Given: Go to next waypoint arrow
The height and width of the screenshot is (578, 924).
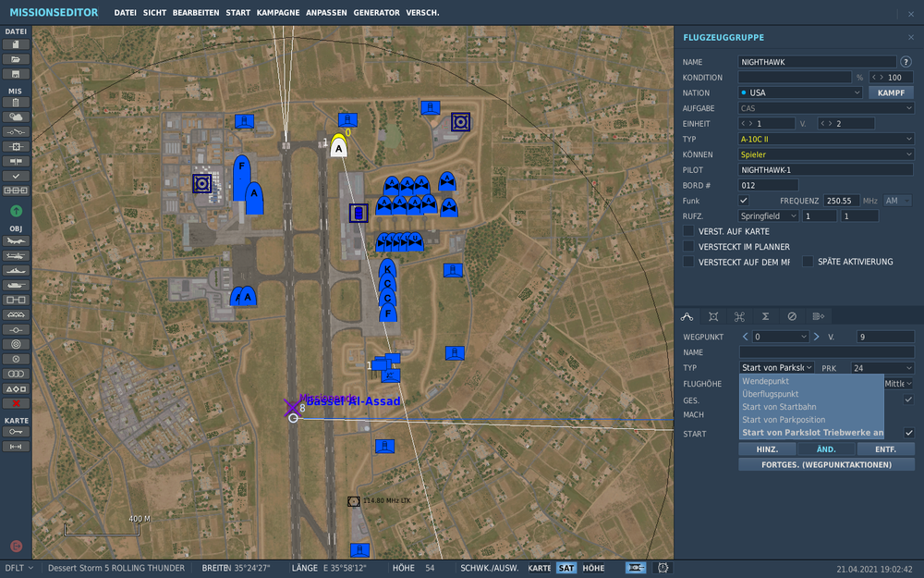Looking at the screenshot, I should [816, 337].
